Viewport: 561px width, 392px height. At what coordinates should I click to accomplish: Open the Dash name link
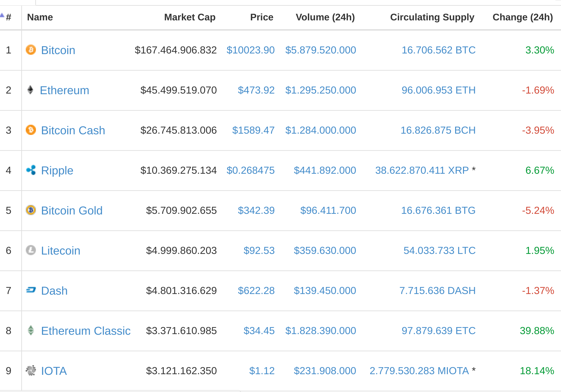pyautogui.click(x=54, y=291)
